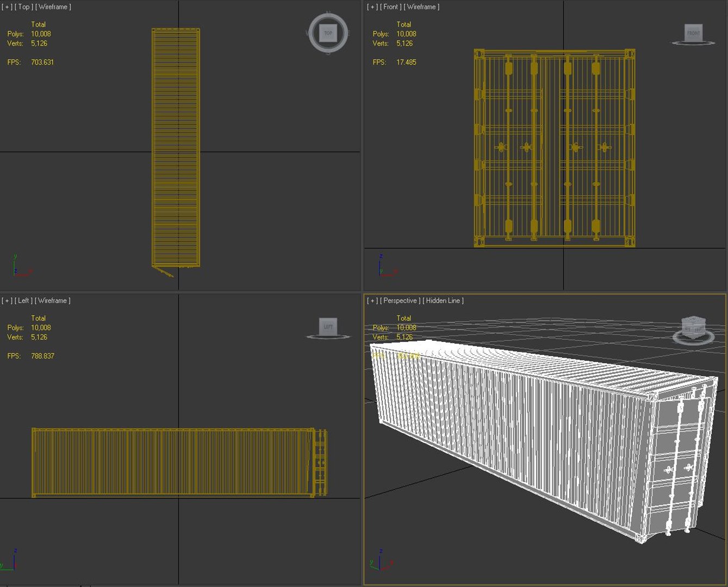Click the Polys count 10,008 in Left viewport
The image size is (728, 587).
41,328
